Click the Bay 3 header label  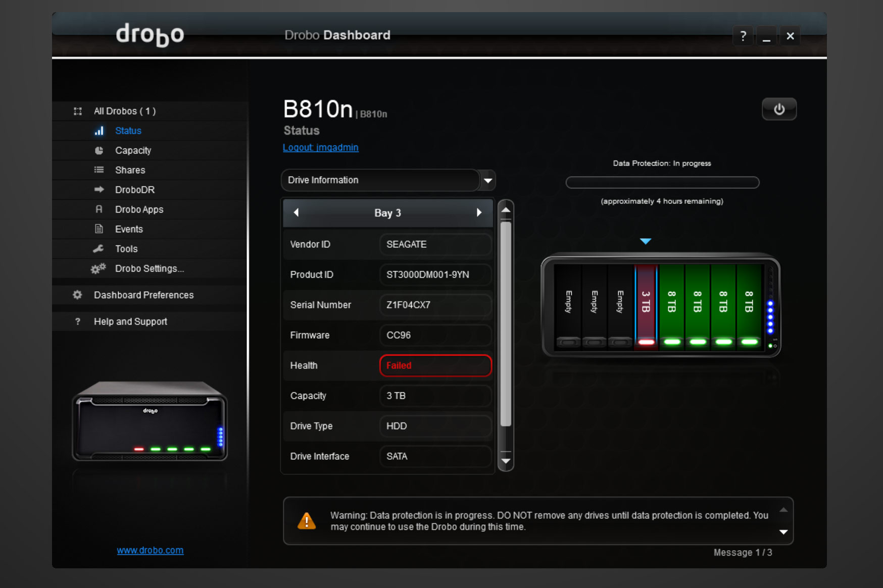point(387,213)
